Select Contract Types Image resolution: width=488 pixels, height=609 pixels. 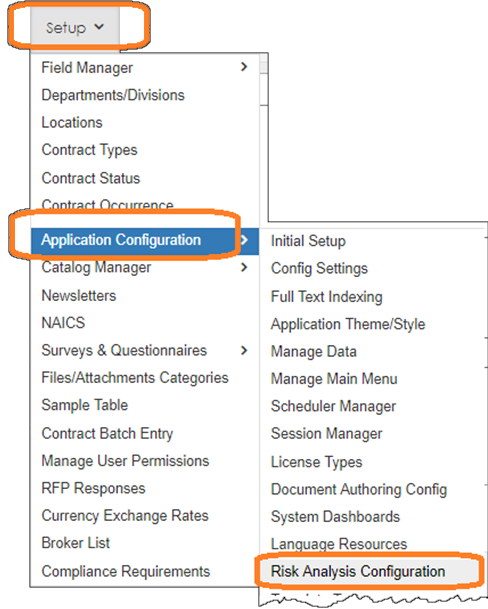(89, 150)
